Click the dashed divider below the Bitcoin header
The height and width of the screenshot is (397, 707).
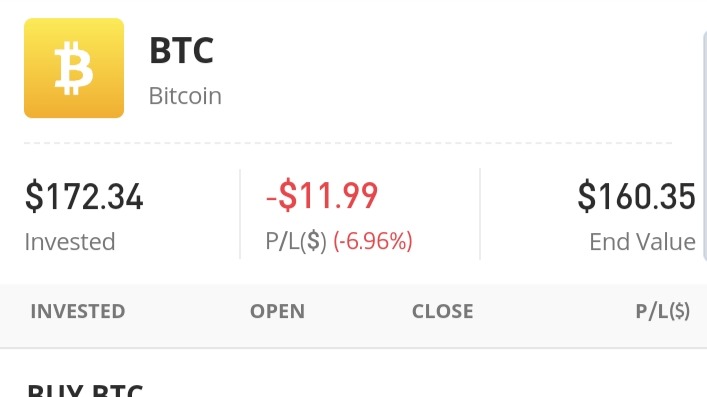[348, 143]
